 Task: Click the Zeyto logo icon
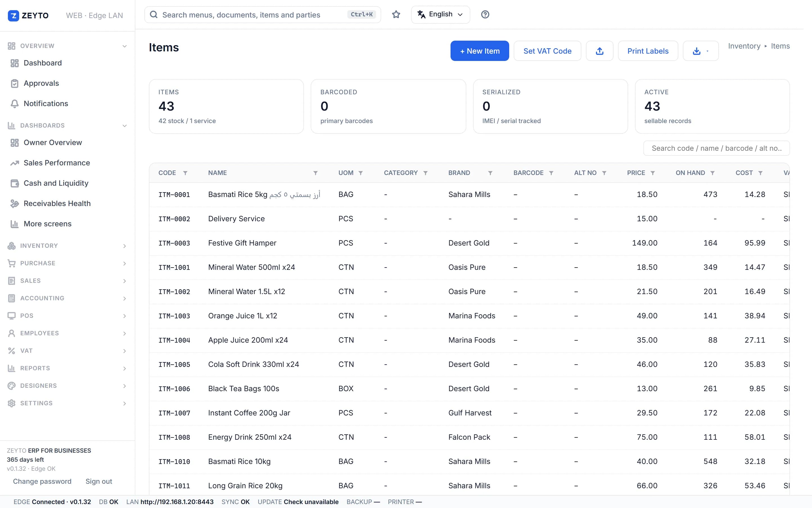(14, 16)
